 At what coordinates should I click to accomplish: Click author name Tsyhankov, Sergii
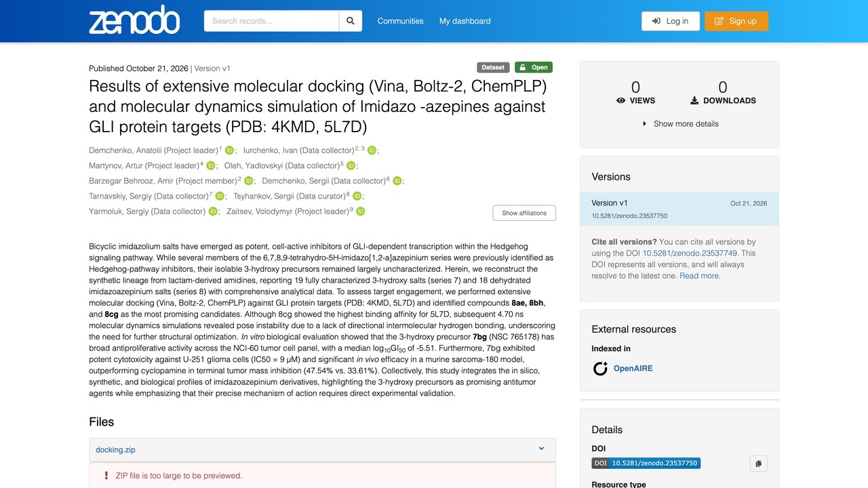289,196
